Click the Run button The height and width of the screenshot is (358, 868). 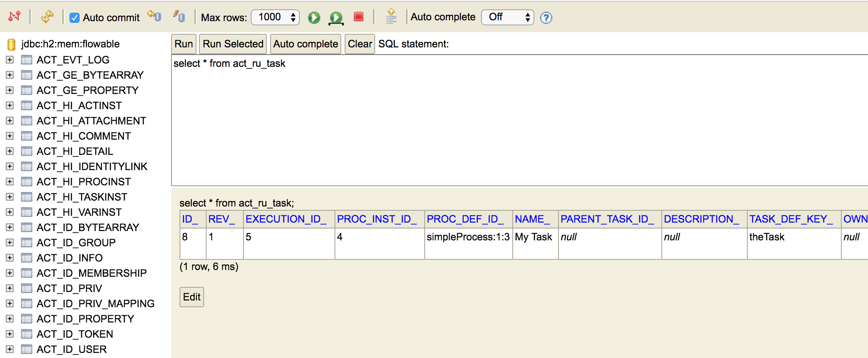[x=184, y=44]
